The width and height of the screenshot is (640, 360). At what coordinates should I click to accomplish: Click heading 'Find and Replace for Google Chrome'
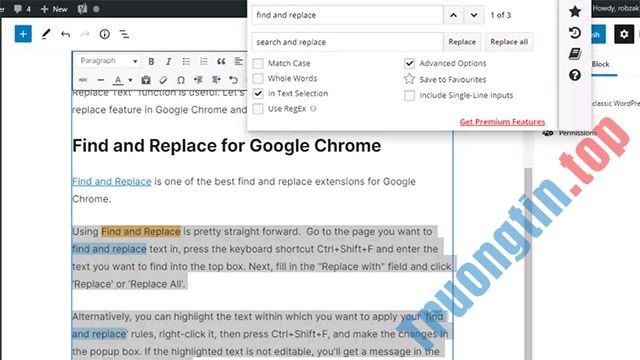pos(227,146)
